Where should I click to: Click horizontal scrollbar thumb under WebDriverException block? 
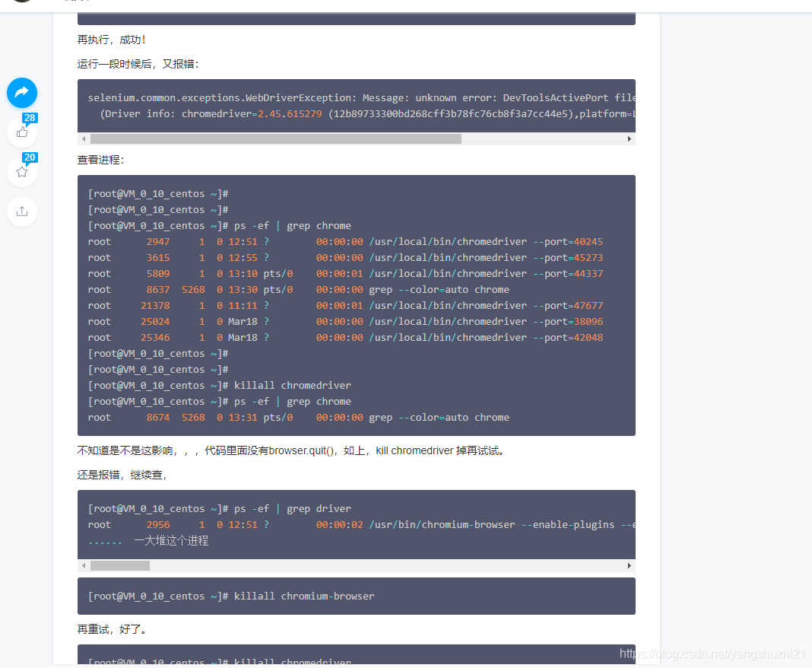coord(275,139)
